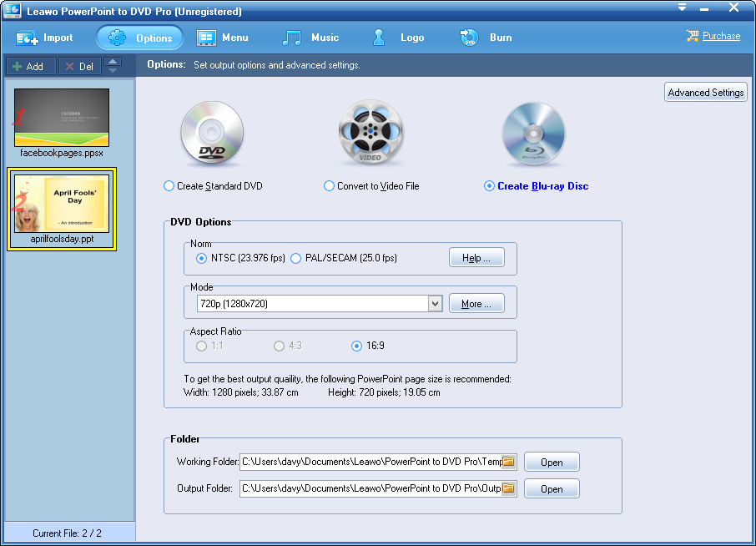756x546 pixels.
Task: Expand the Mode 720p dropdown
Action: pyautogui.click(x=435, y=304)
